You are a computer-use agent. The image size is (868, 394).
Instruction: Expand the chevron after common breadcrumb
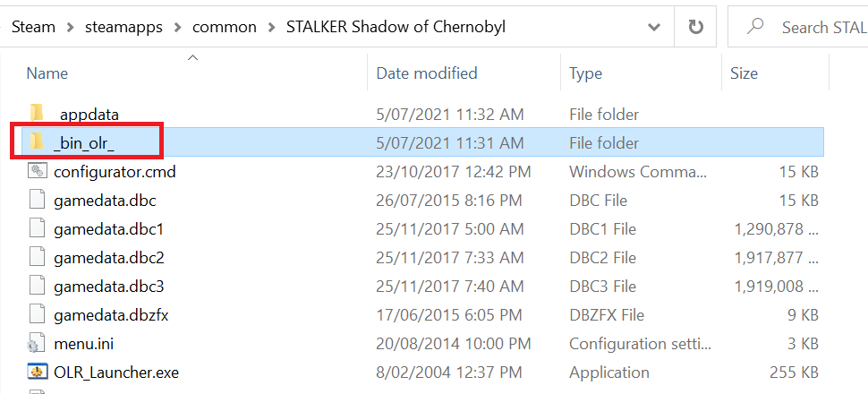pos(274,27)
